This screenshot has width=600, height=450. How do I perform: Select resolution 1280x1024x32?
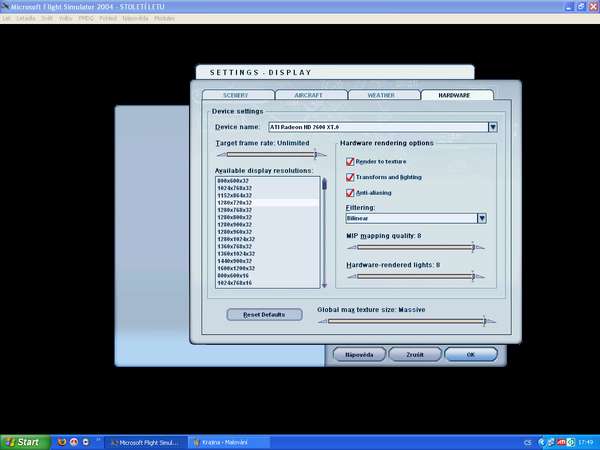267,239
